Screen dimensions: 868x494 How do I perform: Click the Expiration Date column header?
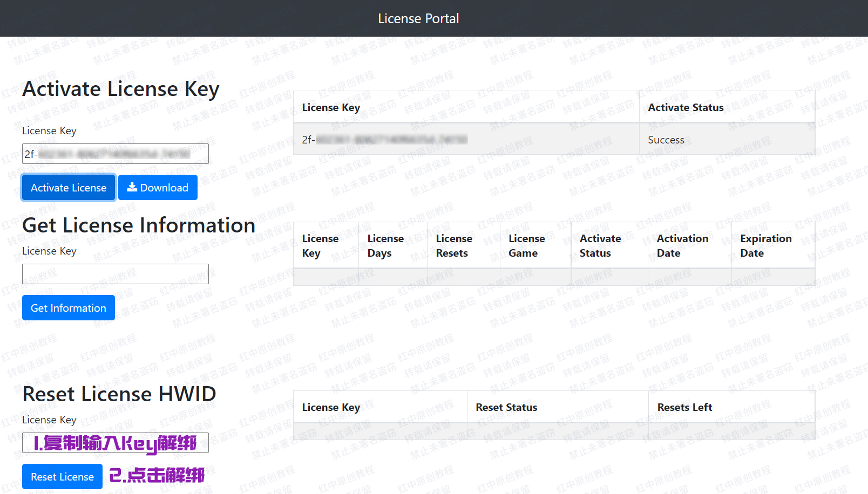pos(765,245)
